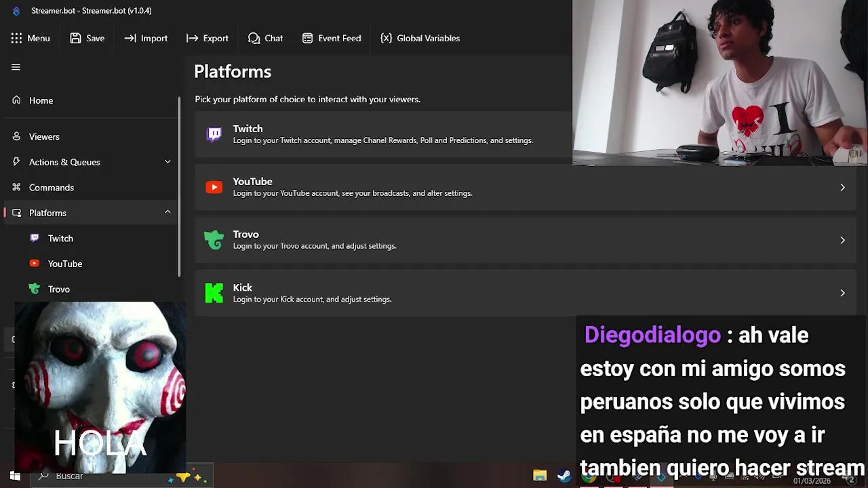
Task: Click the YouTube logo in main list
Action: 214,187
